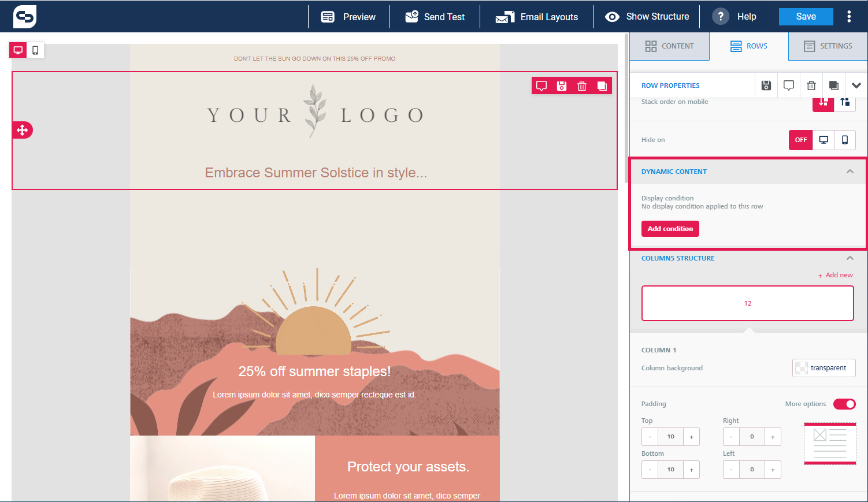Image resolution: width=868 pixels, height=502 pixels.
Task: Click the Left padding input field
Action: point(752,470)
